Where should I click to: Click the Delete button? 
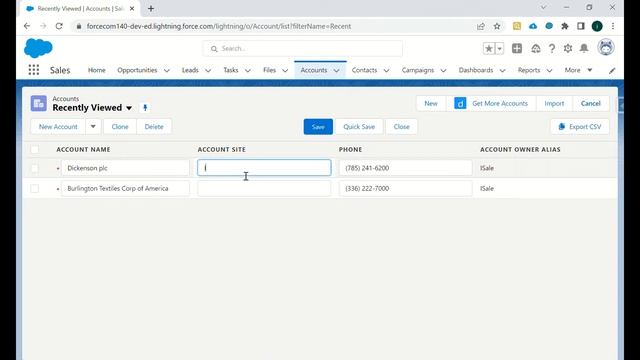pos(154,127)
